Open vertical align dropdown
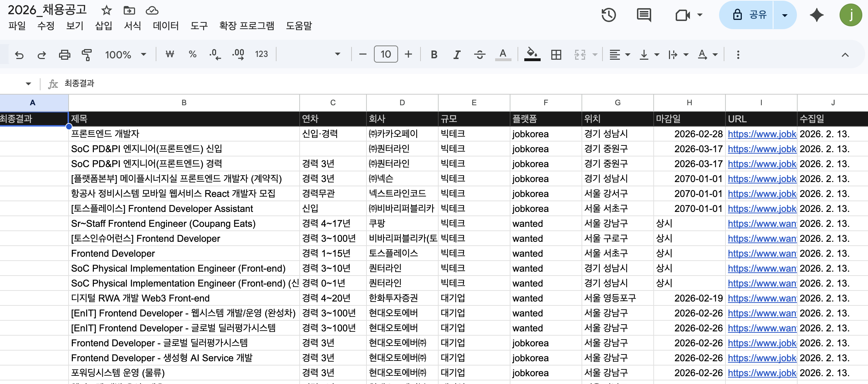The height and width of the screenshot is (384, 868). coord(649,55)
